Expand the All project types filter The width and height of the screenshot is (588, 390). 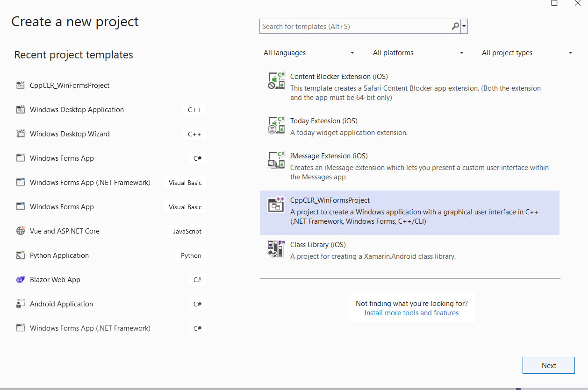(527, 53)
